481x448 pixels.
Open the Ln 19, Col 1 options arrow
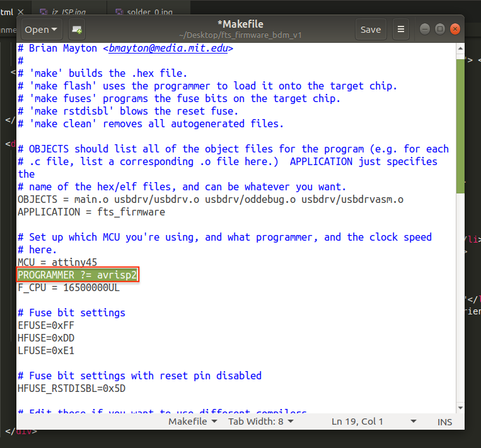coord(413,422)
